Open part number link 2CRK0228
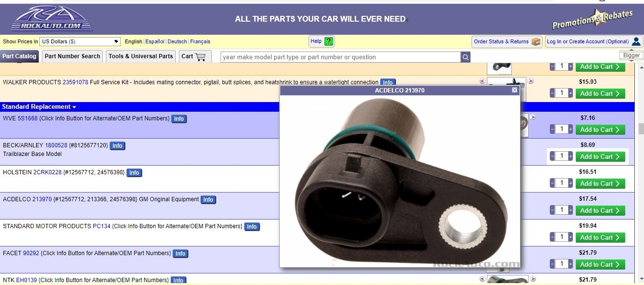 point(48,172)
